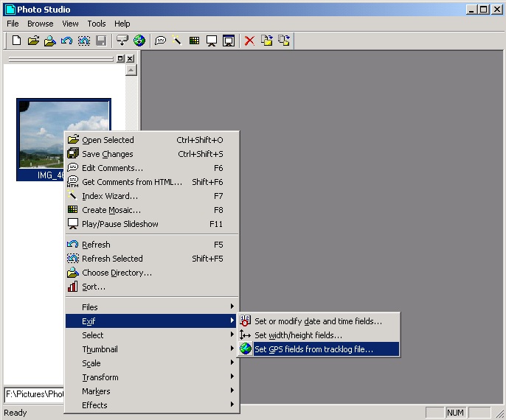Image resolution: width=506 pixels, height=420 pixels.
Task: Choose Open Selected from context menu
Action: (152, 140)
